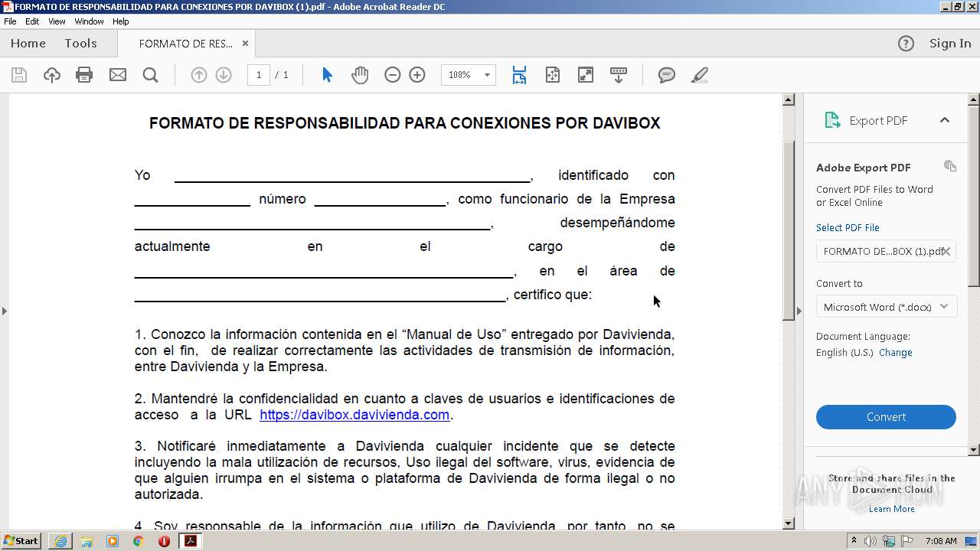Screen dimensions: 980x551
Task: Collapse right tools pane arrow
Action: pyautogui.click(x=799, y=311)
